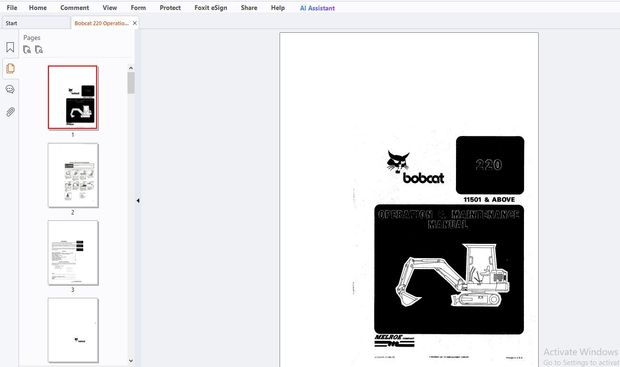Image resolution: width=620 pixels, height=367 pixels.
Task: Click the page number 2 label
Action: (73, 212)
